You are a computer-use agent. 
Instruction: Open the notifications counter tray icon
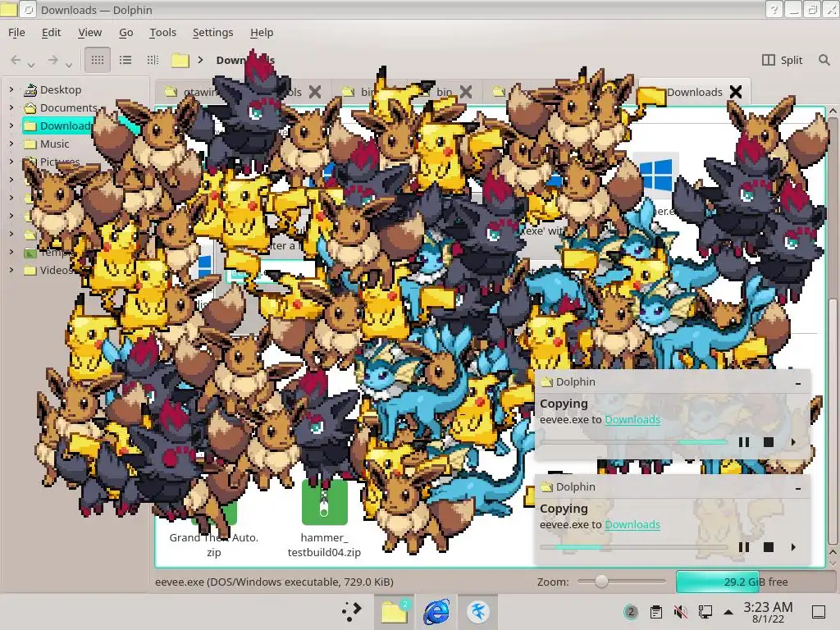(631, 611)
